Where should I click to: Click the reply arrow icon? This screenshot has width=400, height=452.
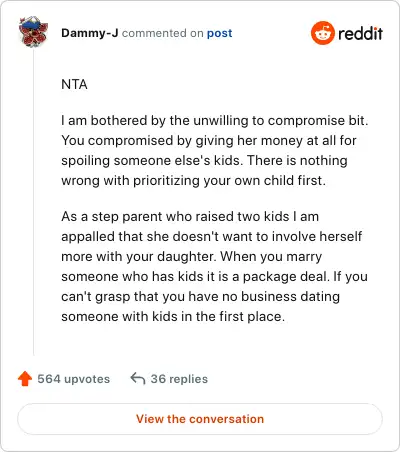coord(138,378)
